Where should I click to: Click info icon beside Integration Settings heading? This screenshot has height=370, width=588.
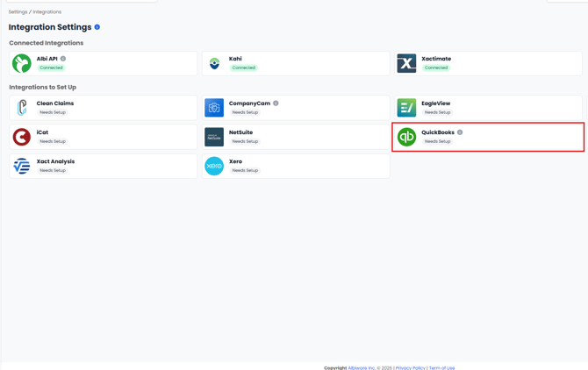(97, 27)
